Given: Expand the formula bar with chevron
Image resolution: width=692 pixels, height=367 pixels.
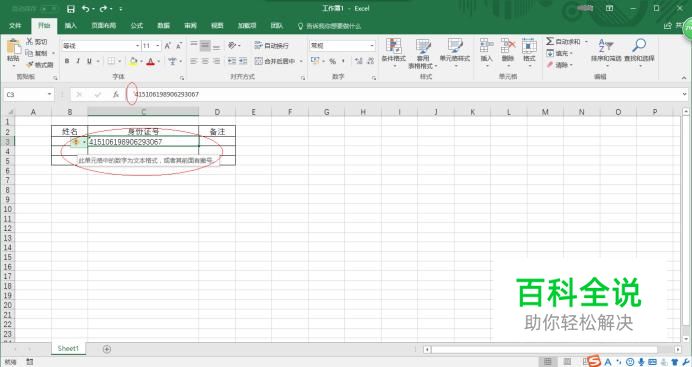Looking at the screenshot, I should (684, 94).
